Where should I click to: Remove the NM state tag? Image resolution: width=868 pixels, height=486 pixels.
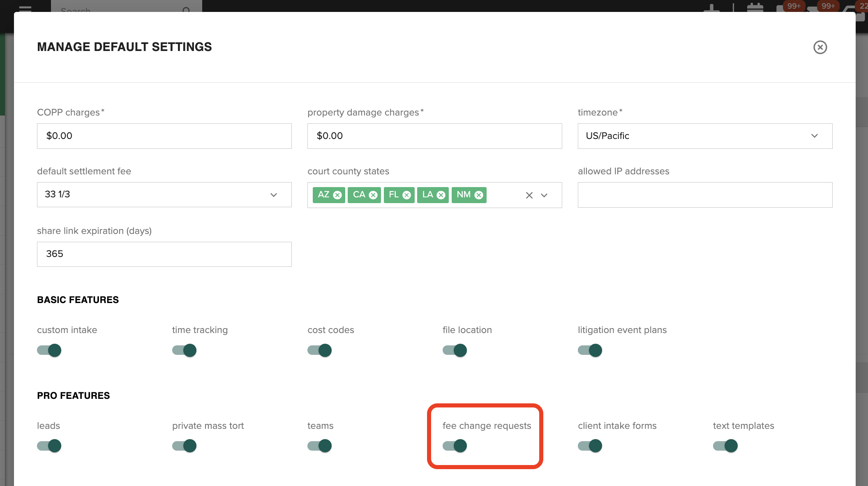click(479, 195)
